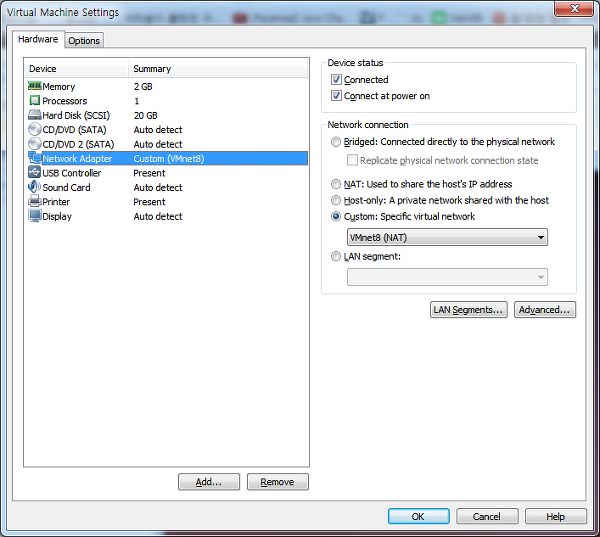The image size is (600, 537).
Task: Click the Summary column header
Action: tap(218, 69)
